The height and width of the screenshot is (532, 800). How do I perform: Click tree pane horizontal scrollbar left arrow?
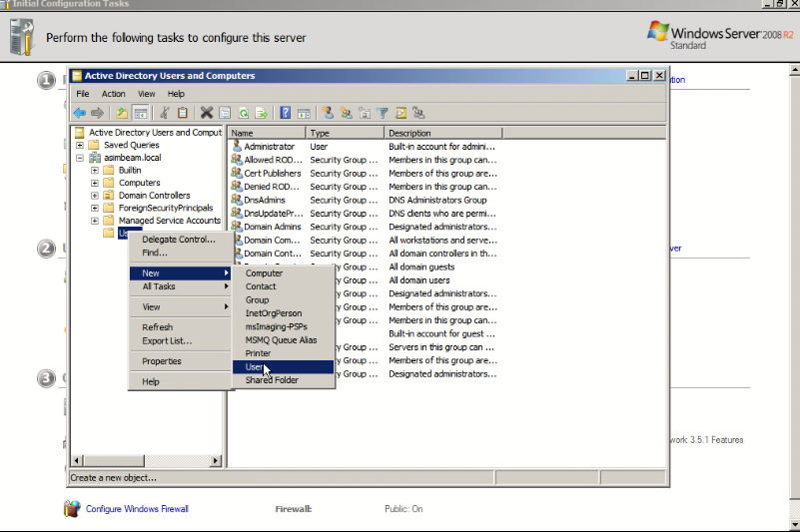(x=77, y=460)
